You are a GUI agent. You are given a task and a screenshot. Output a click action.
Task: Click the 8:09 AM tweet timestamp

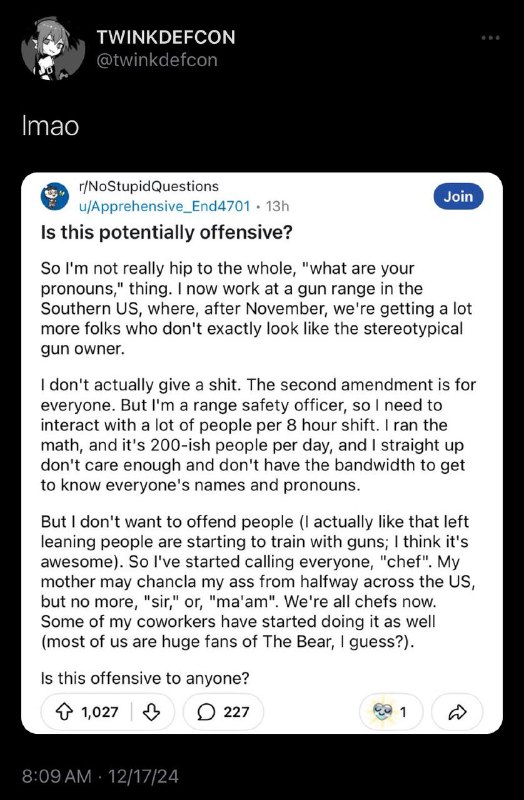point(57,777)
